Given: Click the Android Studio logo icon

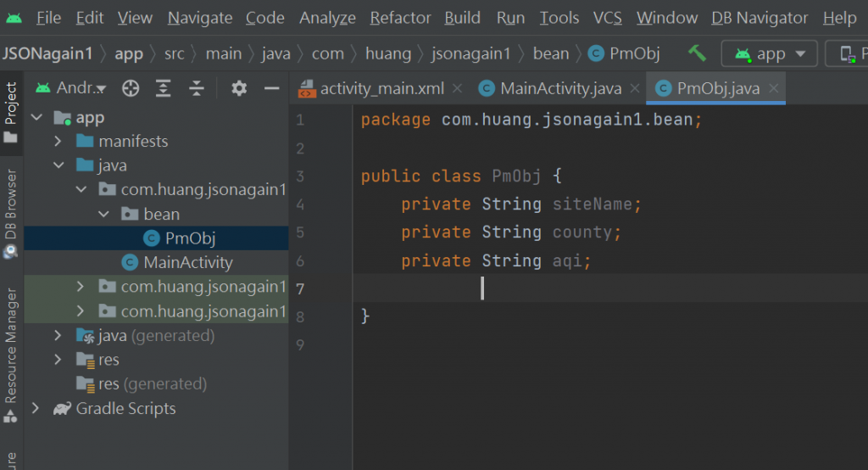Looking at the screenshot, I should pos(14,19).
